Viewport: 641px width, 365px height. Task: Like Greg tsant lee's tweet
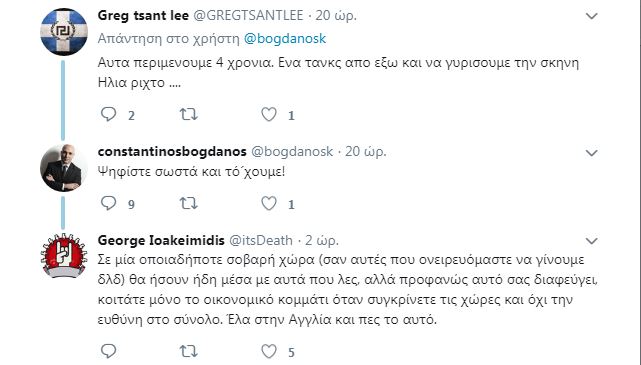pos(269,114)
